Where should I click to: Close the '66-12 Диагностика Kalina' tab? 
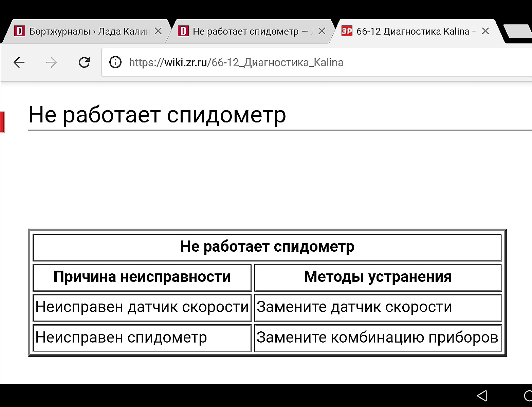(x=485, y=31)
